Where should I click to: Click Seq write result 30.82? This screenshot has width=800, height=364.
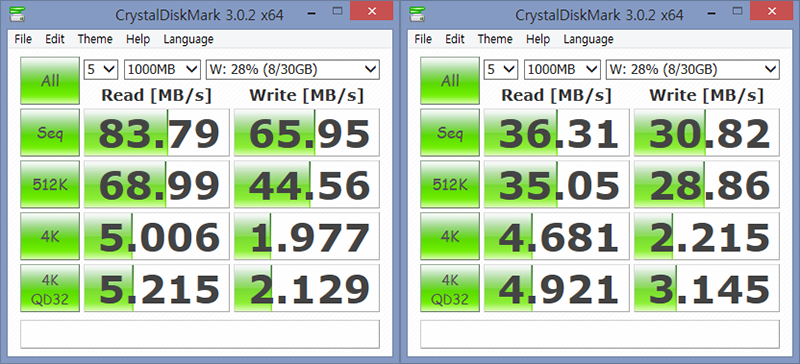[707, 132]
